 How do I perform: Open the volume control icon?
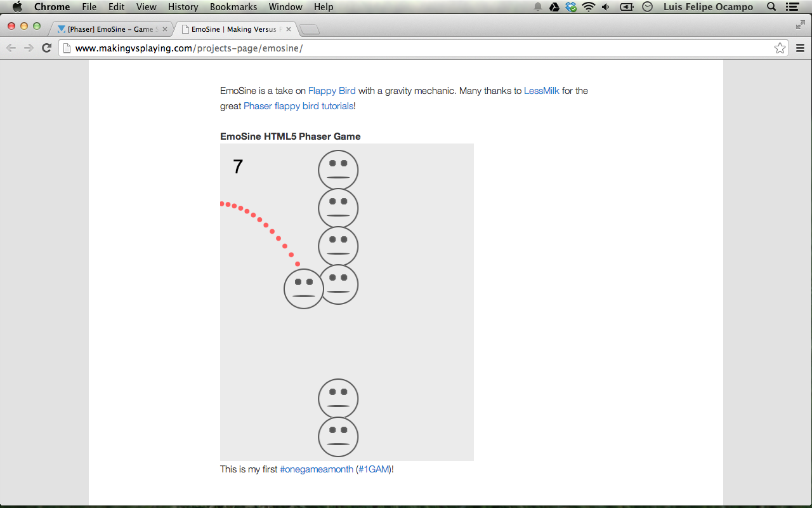(606, 7)
